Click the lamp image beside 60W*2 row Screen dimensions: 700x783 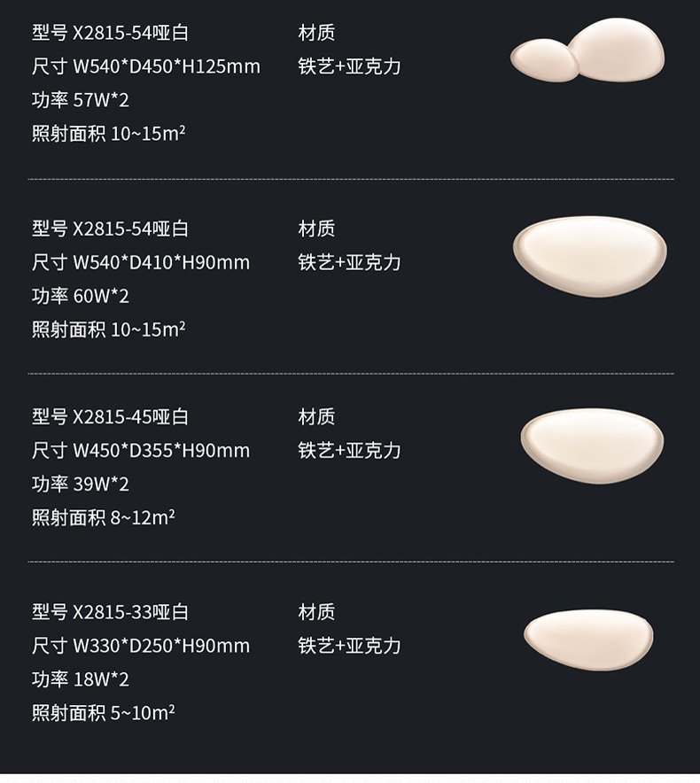point(589,256)
